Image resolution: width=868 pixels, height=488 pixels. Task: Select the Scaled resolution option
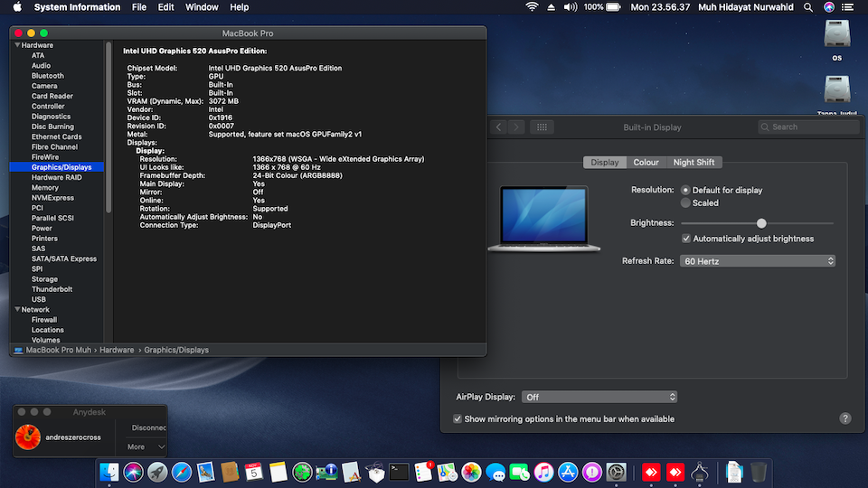(x=685, y=203)
